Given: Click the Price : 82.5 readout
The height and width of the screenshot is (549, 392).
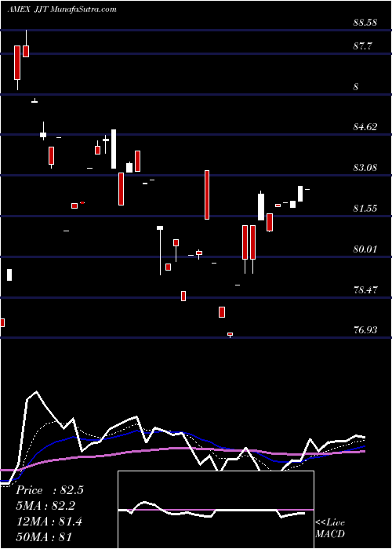Looking at the screenshot, I should point(49,490).
